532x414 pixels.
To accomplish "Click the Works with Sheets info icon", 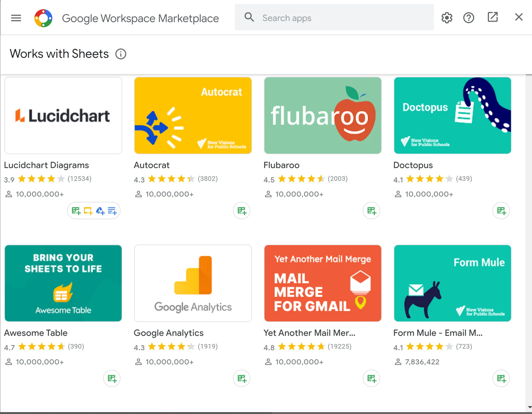I will tap(121, 54).
